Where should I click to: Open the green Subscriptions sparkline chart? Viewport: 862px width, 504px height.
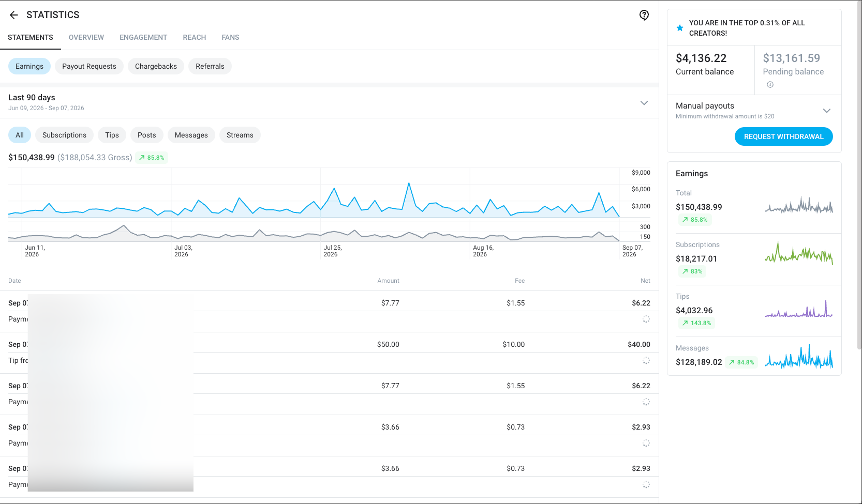799,253
